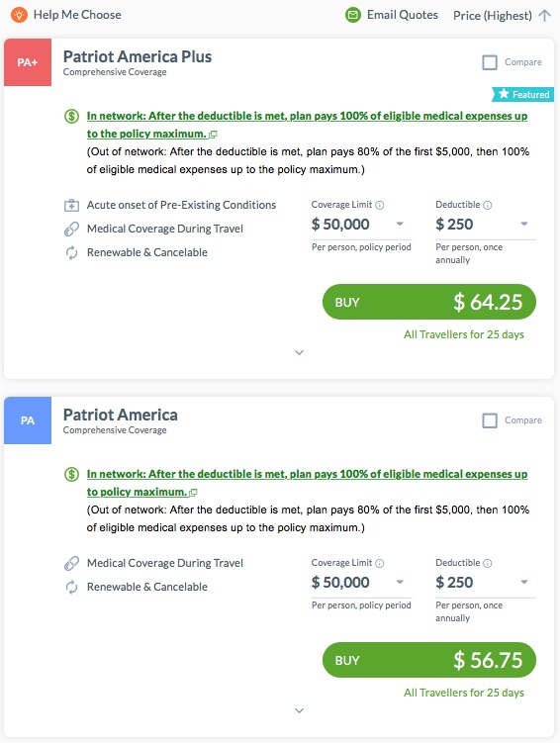This screenshot has width=560, height=743.
Task: Click the Help Me Choose lightbulb icon
Action: tap(19, 15)
